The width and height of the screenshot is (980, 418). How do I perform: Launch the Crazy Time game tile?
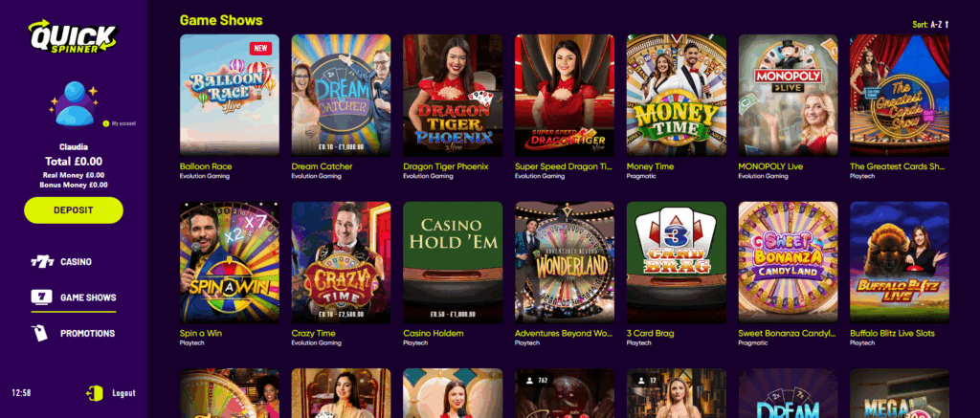(342, 262)
